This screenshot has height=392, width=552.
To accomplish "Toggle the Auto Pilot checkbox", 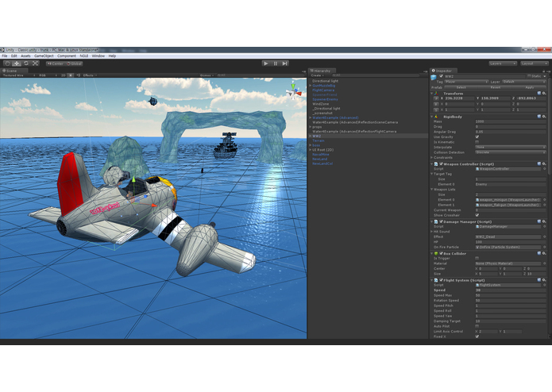I will click(477, 326).
